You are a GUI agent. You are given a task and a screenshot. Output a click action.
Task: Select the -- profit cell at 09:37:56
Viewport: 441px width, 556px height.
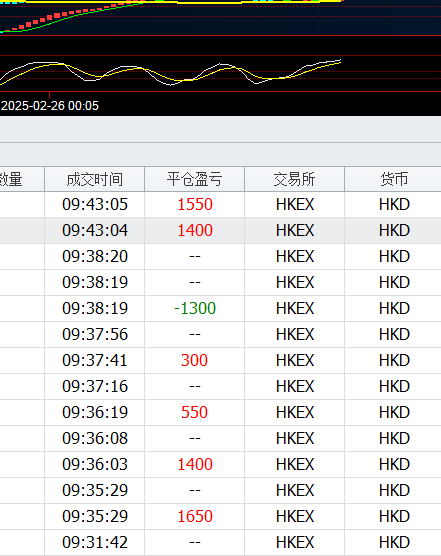tap(195, 334)
